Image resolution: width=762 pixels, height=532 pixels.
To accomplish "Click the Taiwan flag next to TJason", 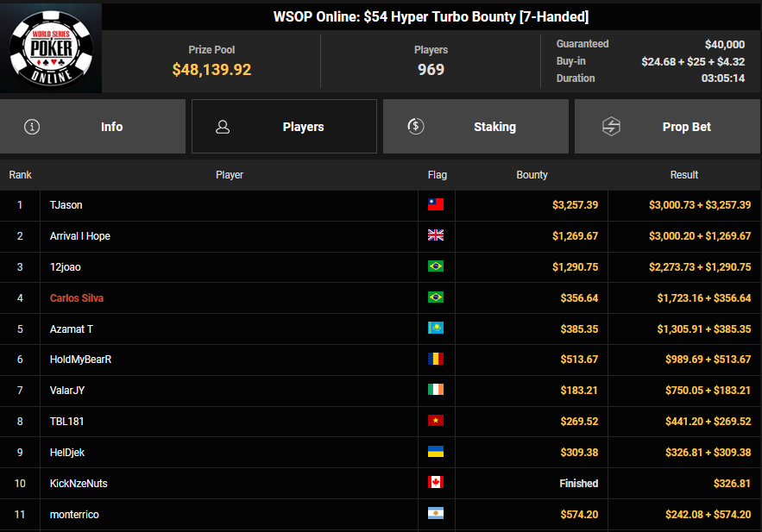I will pos(436,205).
